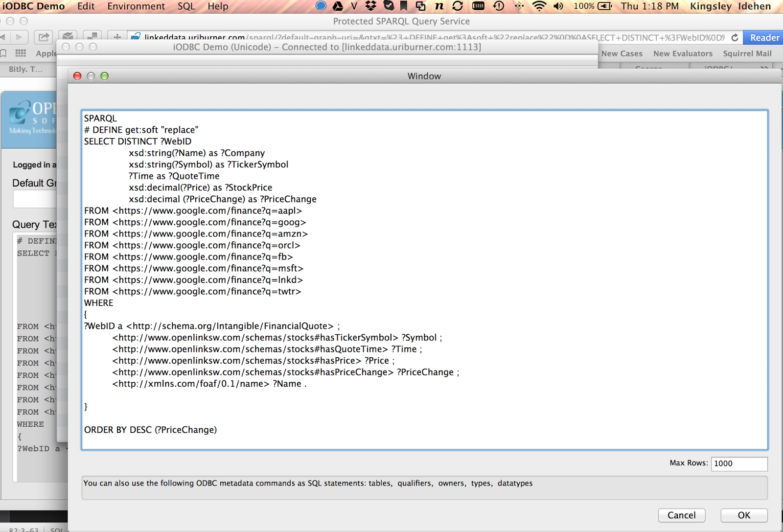Open the iODBC Demo application menu
This screenshot has height=532, width=783.
click(34, 6)
